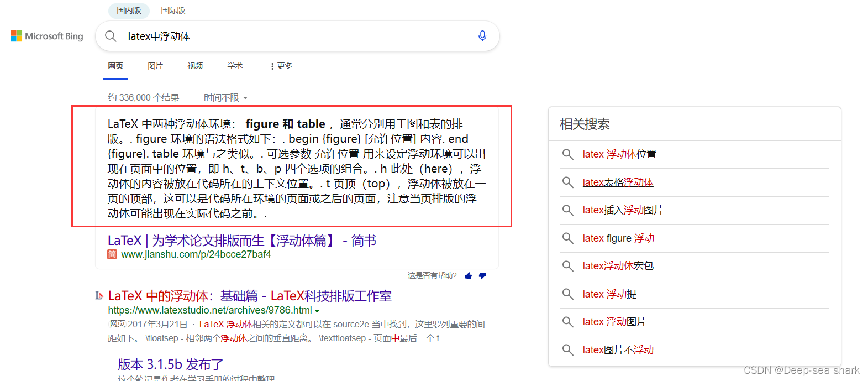868x381 pixels.
Task: Open the www.jianshu.com/p/24bcce27baf4 URL
Action: [x=196, y=254]
